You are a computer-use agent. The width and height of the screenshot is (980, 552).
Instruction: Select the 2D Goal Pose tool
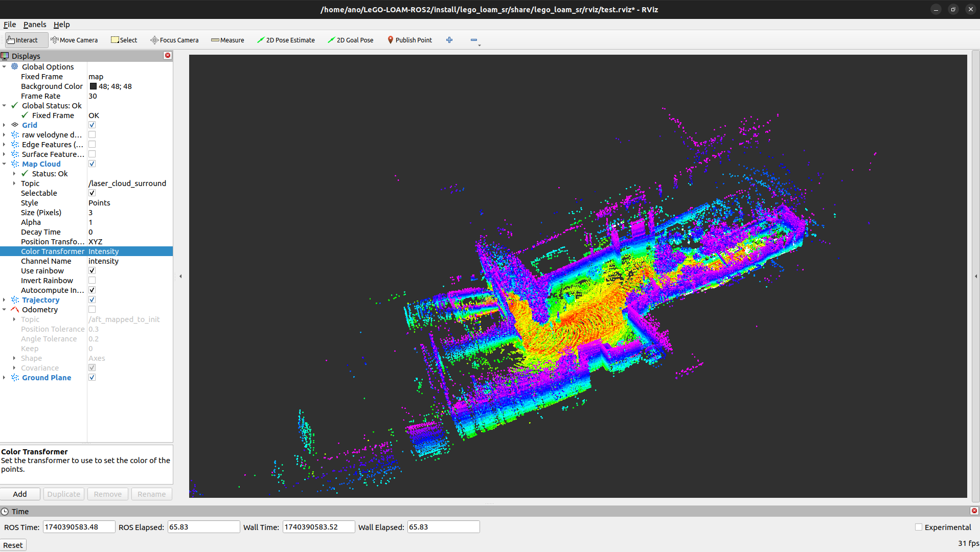click(x=351, y=40)
